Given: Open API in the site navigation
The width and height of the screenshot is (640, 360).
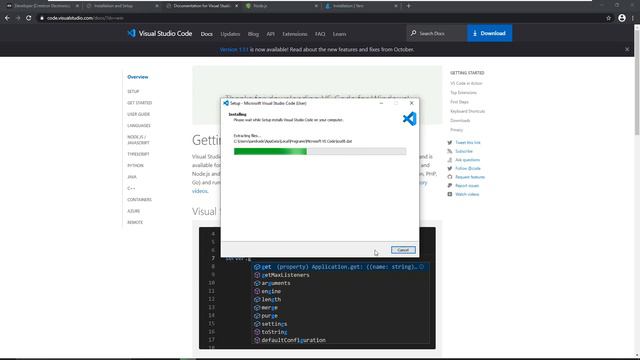Looking at the screenshot, I should click(x=271, y=34).
